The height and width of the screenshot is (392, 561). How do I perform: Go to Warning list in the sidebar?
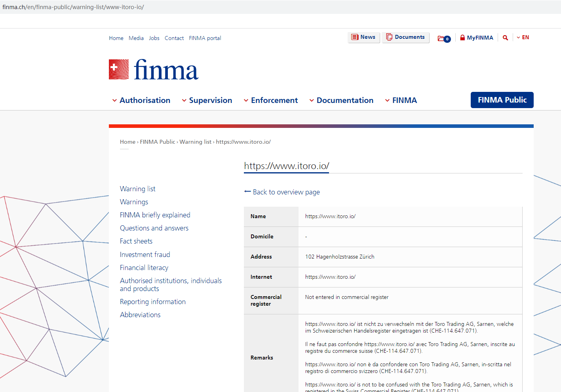[137, 189]
